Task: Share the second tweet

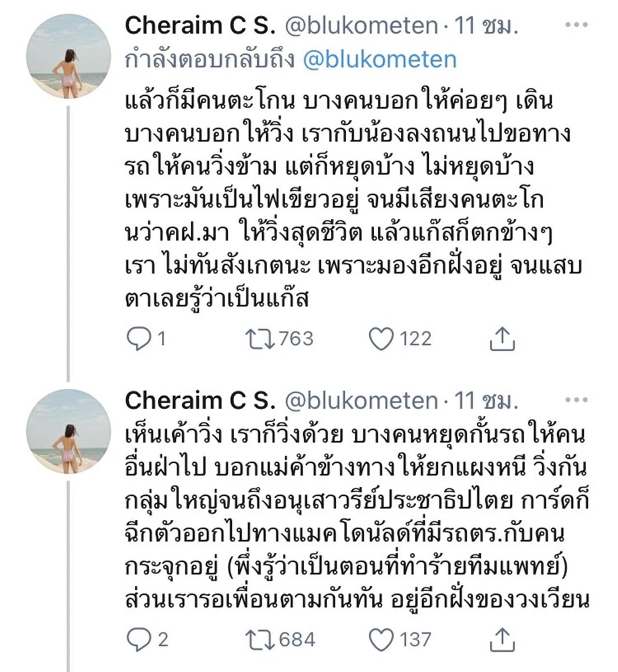Action: click(x=502, y=640)
